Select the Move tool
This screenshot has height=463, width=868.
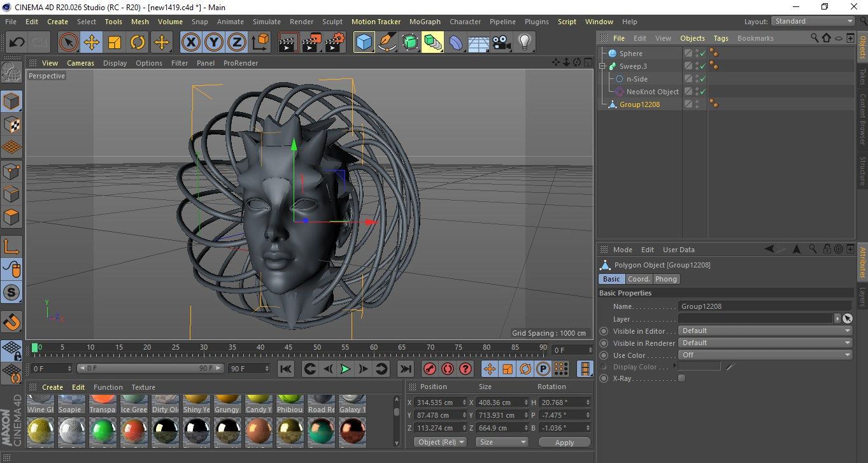pos(92,43)
